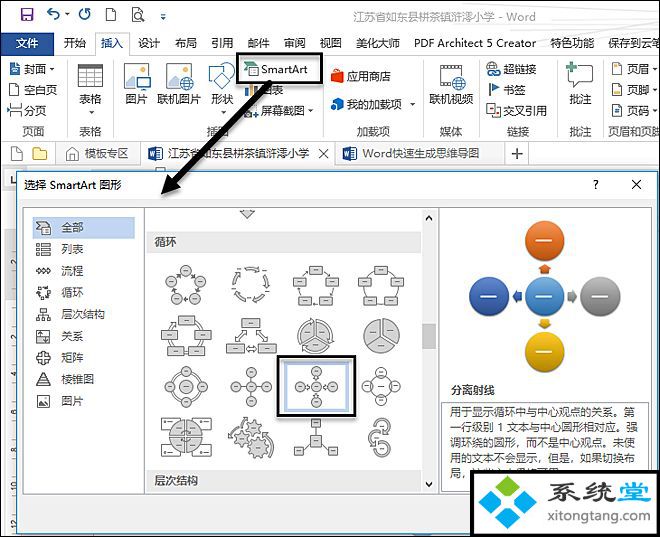Click the help question mark in SmartArt dialog
This screenshot has width=660, height=537.
[595, 185]
